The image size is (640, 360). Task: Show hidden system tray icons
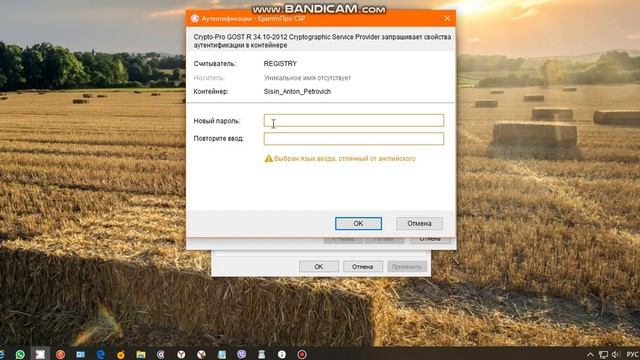[590, 354]
